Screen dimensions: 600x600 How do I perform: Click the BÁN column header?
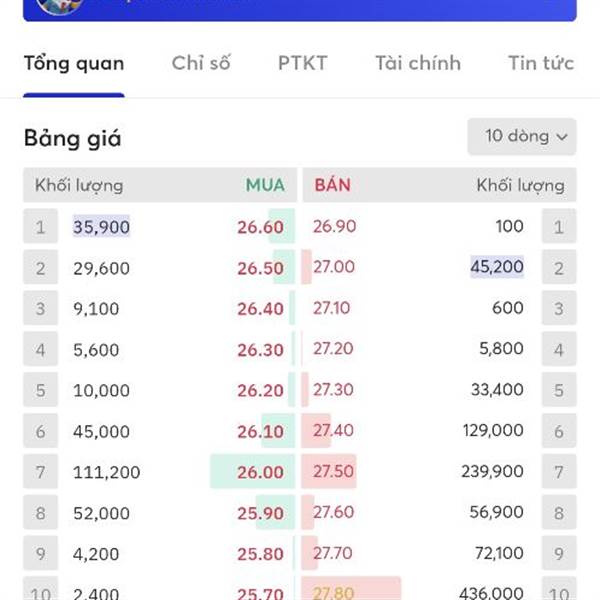(x=332, y=185)
